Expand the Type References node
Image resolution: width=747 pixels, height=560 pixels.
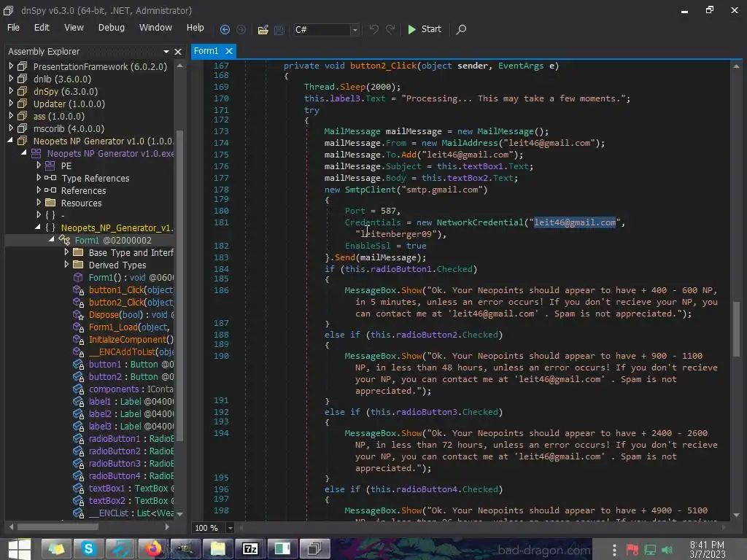click(x=39, y=178)
